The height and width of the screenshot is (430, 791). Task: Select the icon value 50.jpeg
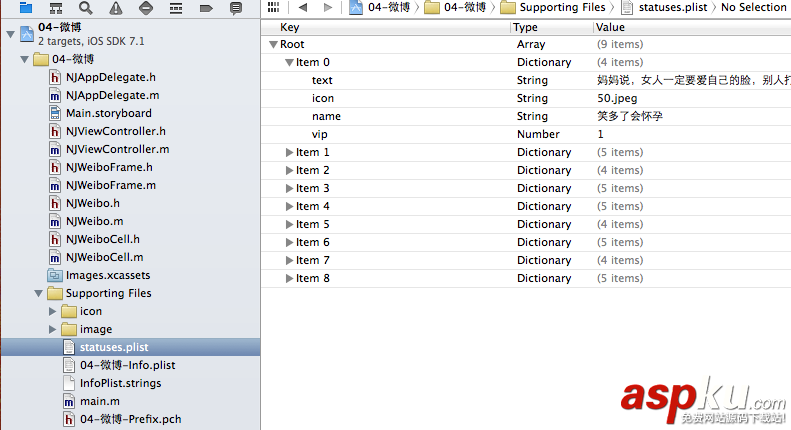coord(617,98)
